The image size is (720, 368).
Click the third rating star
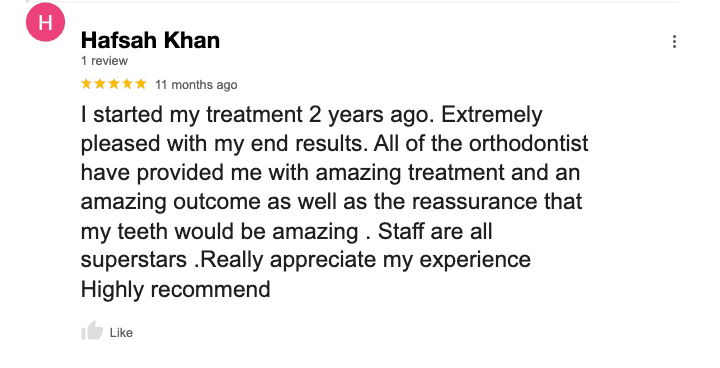pos(113,84)
